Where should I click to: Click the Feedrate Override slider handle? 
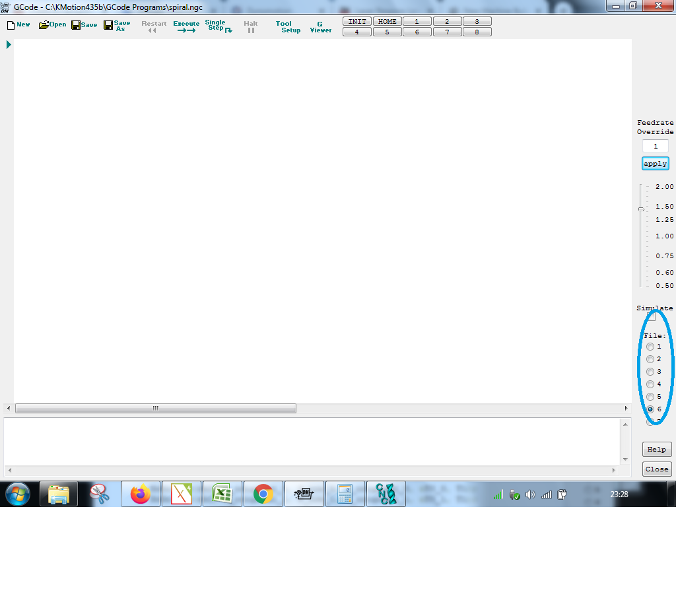tap(641, 209)
